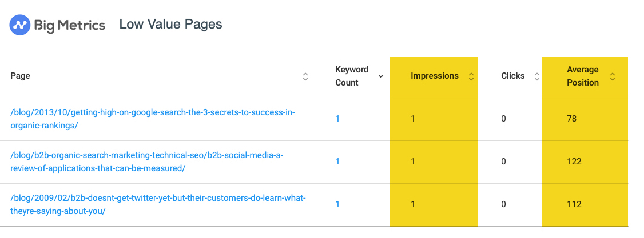The image size is (644, 238).
Task: Click the Keyword Count header label
Action: 352,76
